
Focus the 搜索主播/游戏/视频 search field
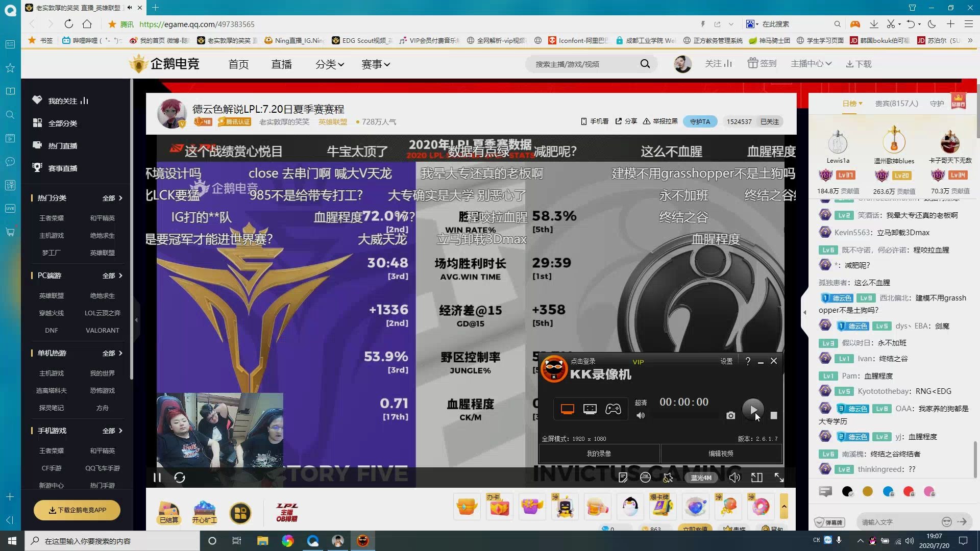tap(584, 64)
